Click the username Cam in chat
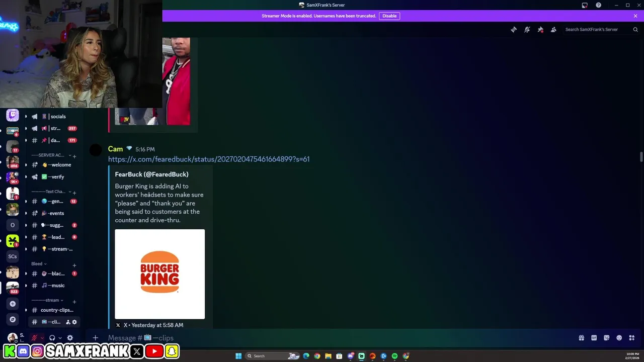 115,149
